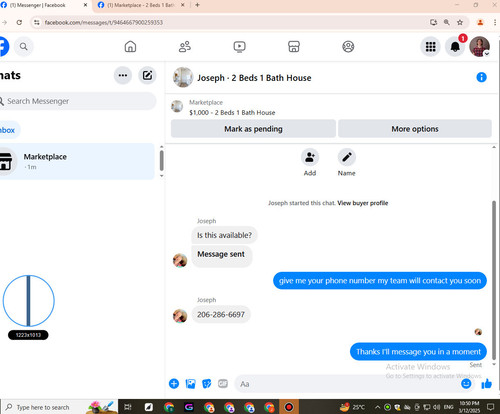Bookmark this page star icon
Viewport: 500px width, 414px height.
(460, 22)
